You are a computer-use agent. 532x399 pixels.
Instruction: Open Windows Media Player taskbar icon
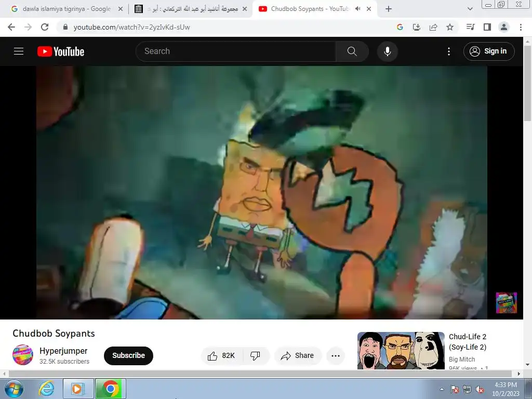(x=78, y=389)
